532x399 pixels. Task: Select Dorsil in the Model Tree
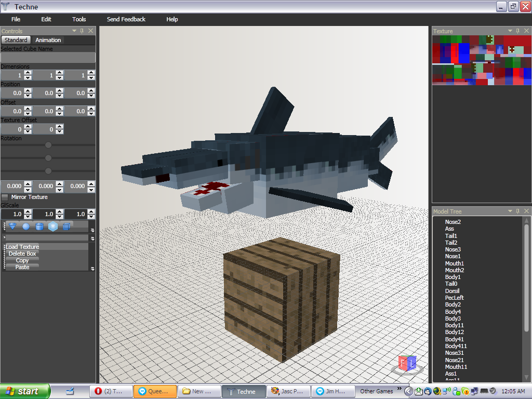[x=452, y=290]
